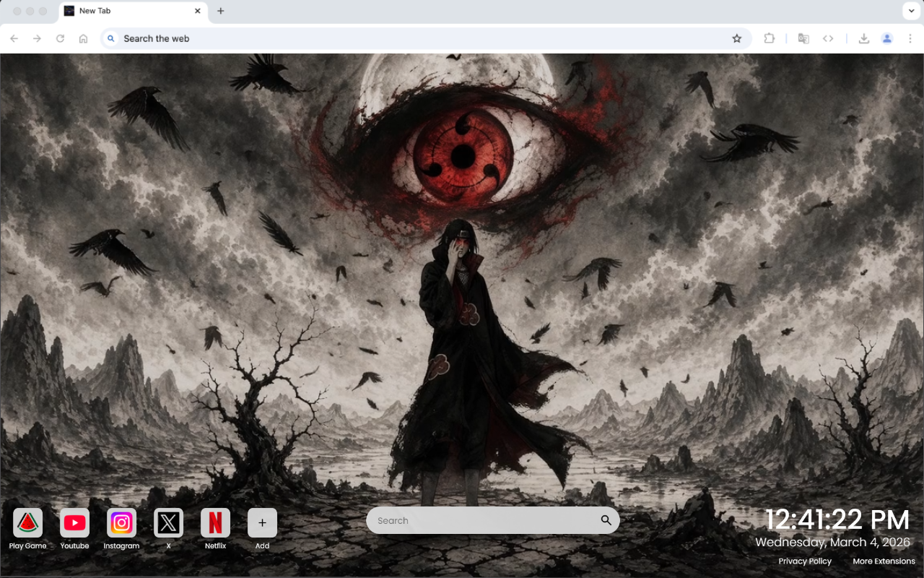Screen dimensions: 924x578
Task: Bookmark this tab with the star icon
Action: (x=737, y=38)
